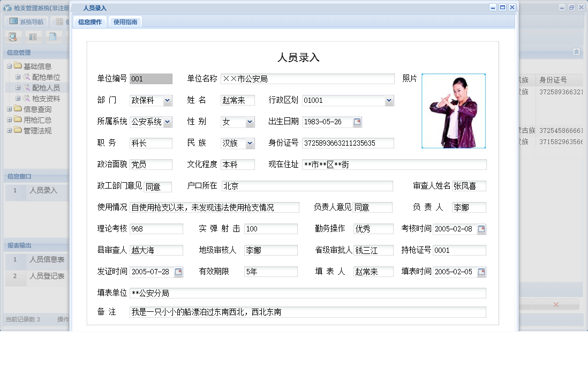
Task: Click the personnel photo thumbnail
Action: [x=454, y=111]
